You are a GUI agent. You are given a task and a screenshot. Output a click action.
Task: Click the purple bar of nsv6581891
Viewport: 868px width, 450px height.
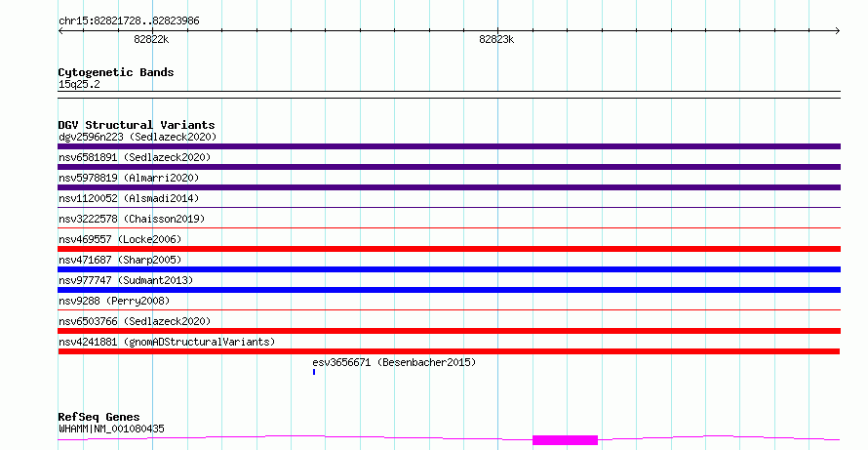(449, 167)
